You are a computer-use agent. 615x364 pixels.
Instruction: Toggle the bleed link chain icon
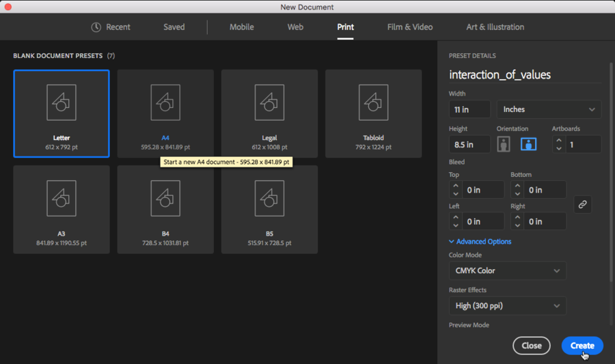coord(582,204)
